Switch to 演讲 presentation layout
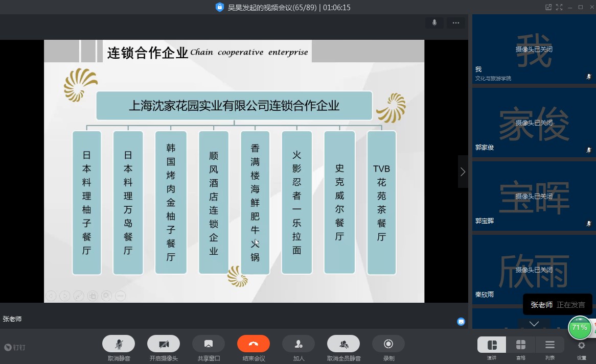 492,345
